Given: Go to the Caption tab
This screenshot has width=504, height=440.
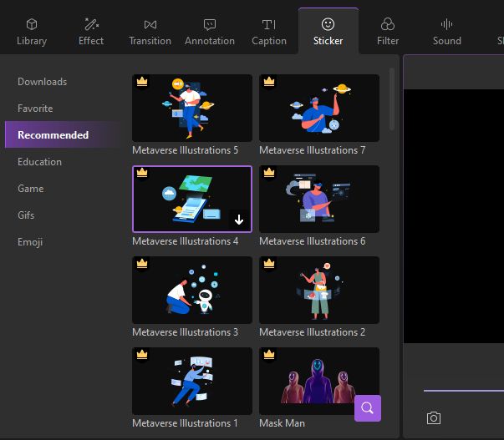Looking at the screenshot, I should pos(269,32).
